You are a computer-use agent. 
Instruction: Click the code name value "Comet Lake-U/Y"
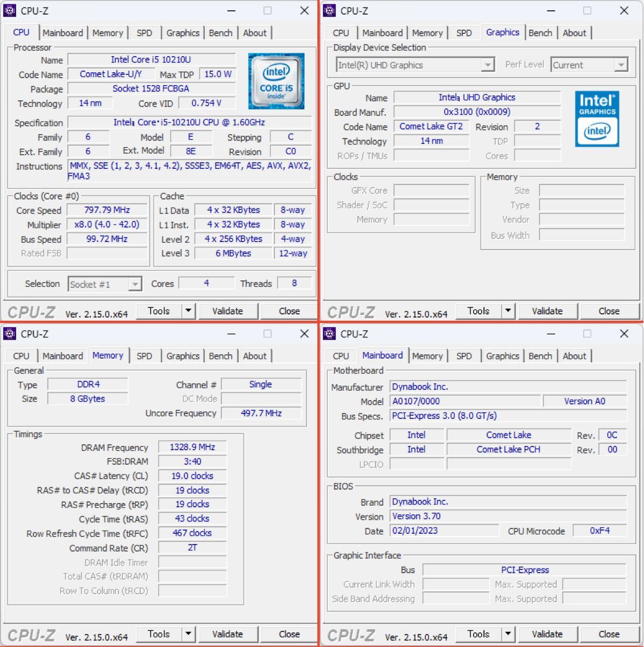point(111,74)
